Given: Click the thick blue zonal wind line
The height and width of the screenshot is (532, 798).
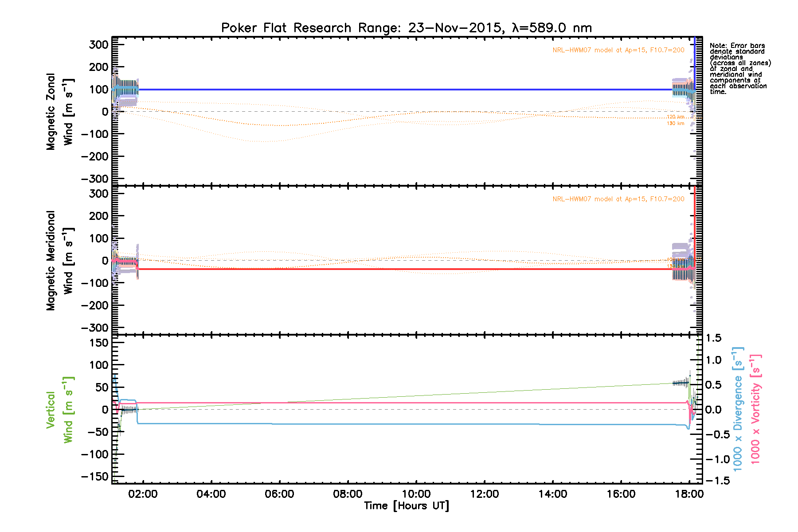Looking at the screenshot, I should point(399,90).
